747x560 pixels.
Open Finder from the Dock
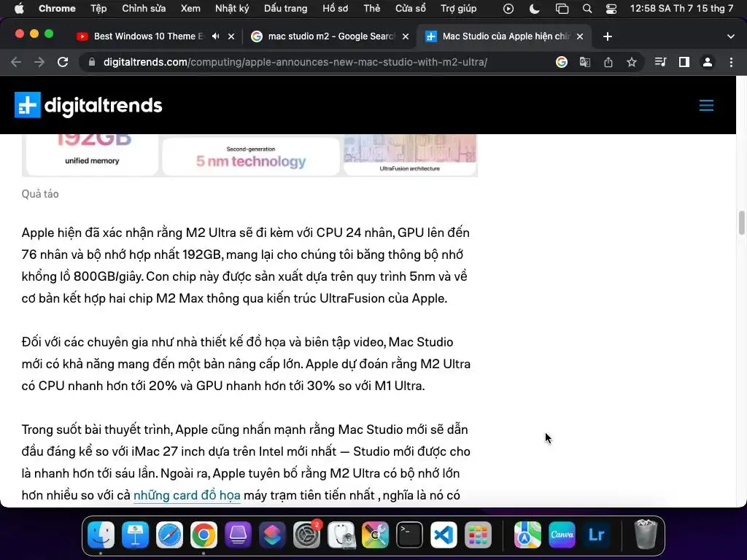coord(101,535)
